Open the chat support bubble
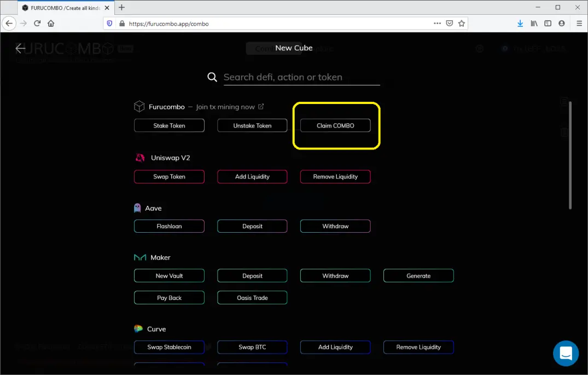The image size is (588, 375). tap(566, 353)
